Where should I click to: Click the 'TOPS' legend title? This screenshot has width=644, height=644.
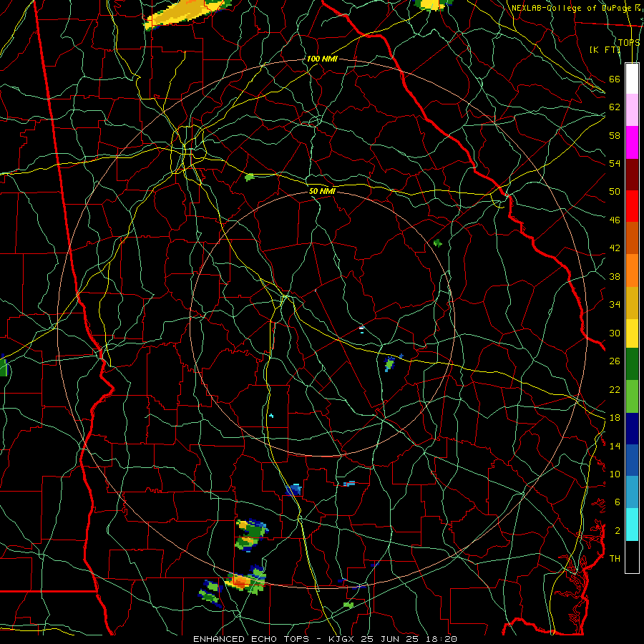click(x=629, y=42)
